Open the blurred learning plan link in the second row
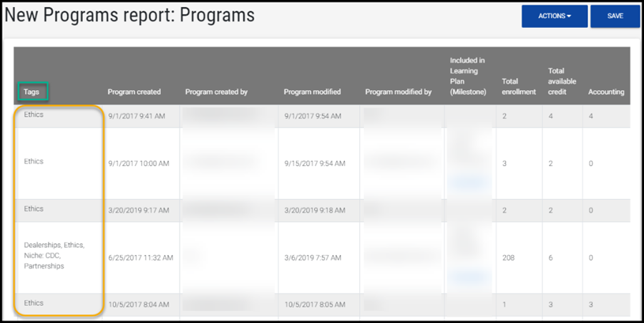The image size is (644, 323). pos(470,182)
